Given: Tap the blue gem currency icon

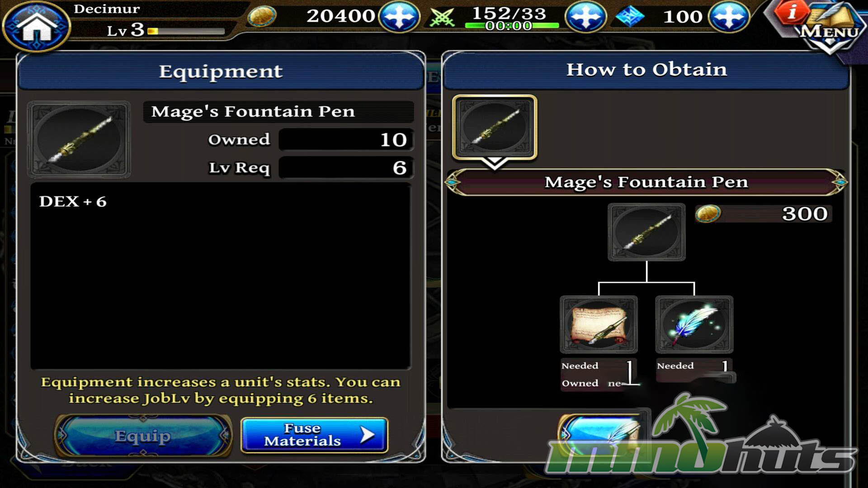Looking at the screenshot, I should pyautogui.click(x=630, y=17).
